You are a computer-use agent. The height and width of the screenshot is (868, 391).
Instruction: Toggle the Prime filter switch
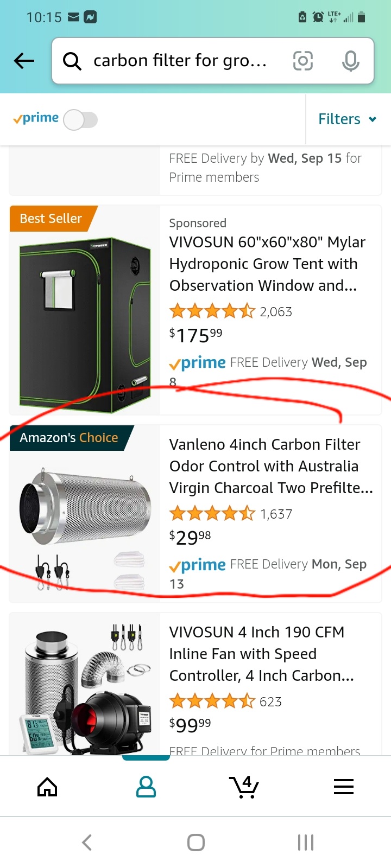[80, 120]
